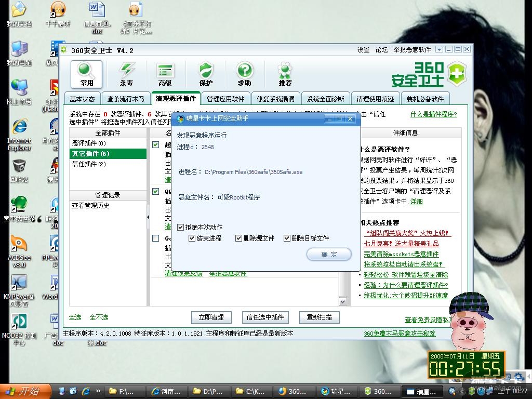Switch to the 修复系统漏洞 tab

point(275,99)
